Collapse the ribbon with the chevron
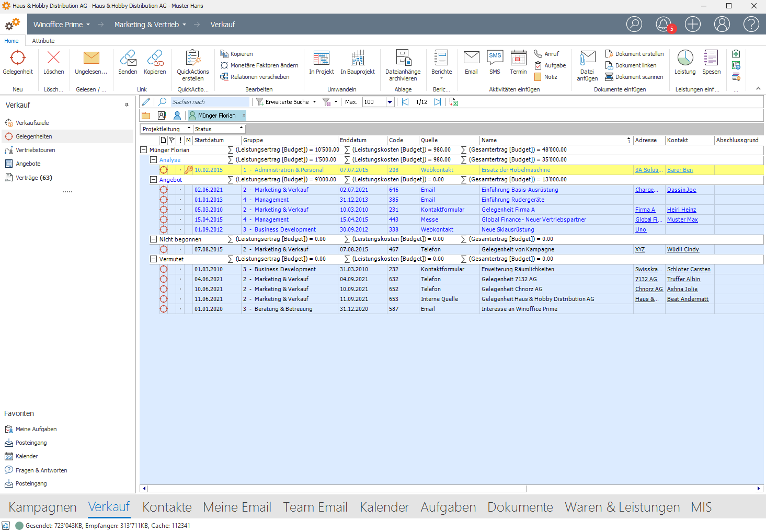The image size is (766, 532). [758, 89]
